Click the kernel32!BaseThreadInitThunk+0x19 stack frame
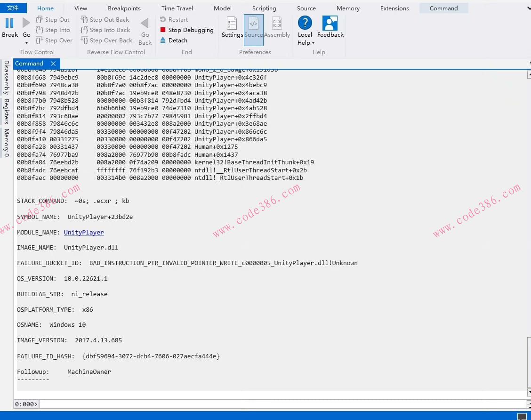This screenshot has height=420, width=531. click(x=254, y=162)
